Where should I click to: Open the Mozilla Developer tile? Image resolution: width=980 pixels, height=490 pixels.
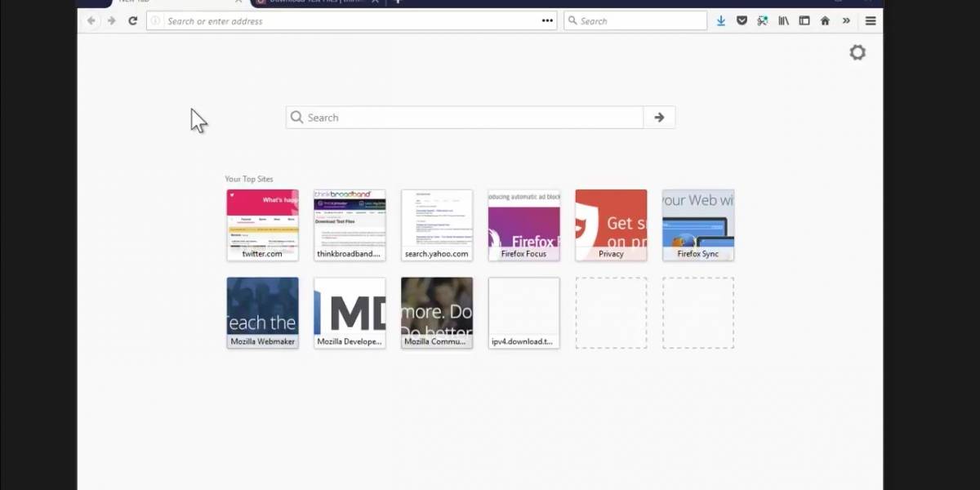point(350,313)
